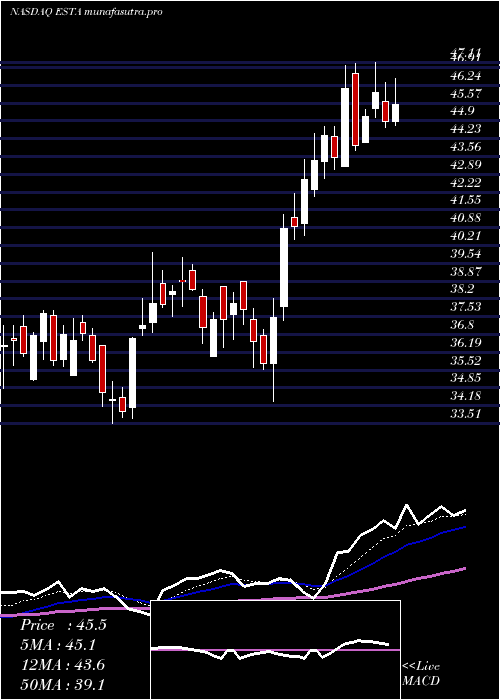The width and height of the screenshot is (500, 700).
Task: Click the 35.52 price axis label
Action: pyautogui.click(x=466, y=360)
